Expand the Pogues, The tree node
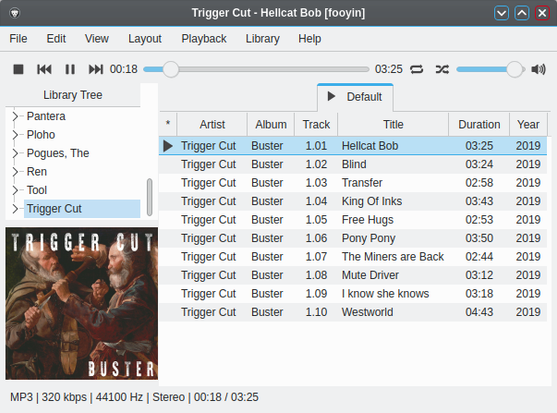 point(15,153)
